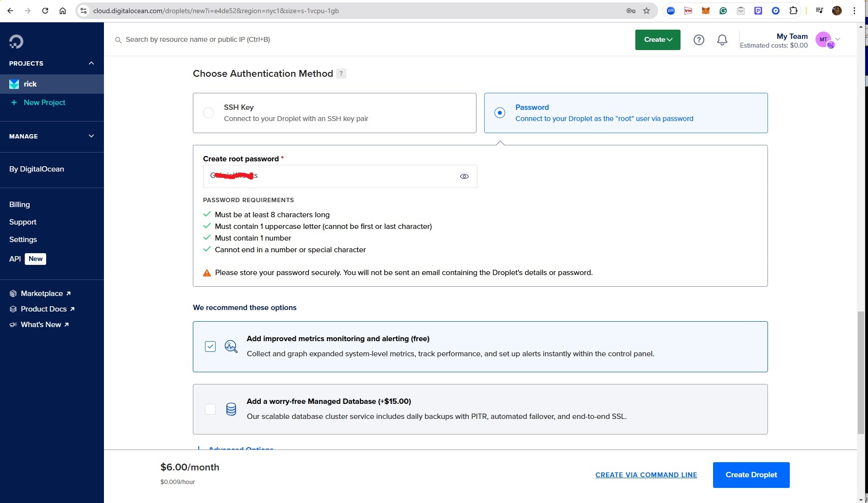The width and height of the screenshot is (868, 503).
Task: Open the MetaMask fox extension
Action: coord(706,11)
